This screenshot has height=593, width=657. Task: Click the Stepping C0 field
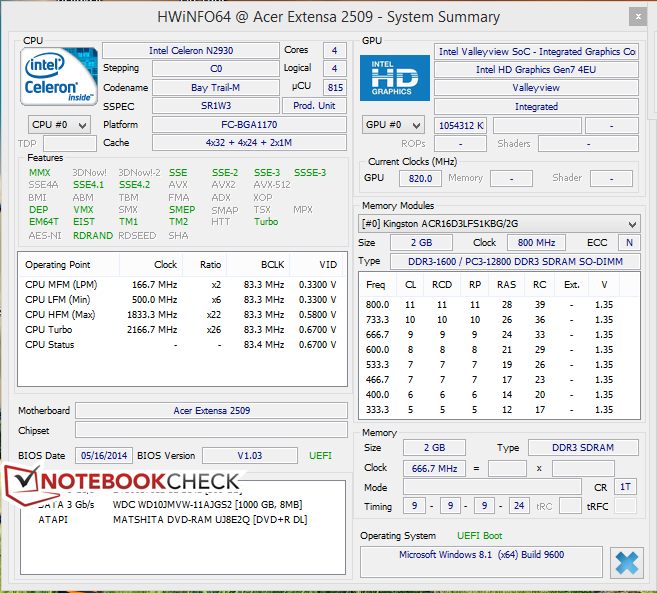(215, 69)
